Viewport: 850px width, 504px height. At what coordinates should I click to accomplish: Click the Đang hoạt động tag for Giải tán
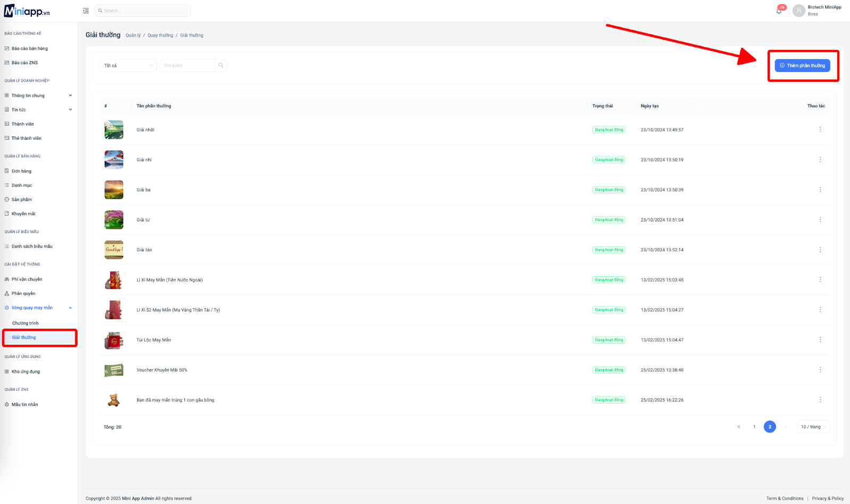[609, 250]
